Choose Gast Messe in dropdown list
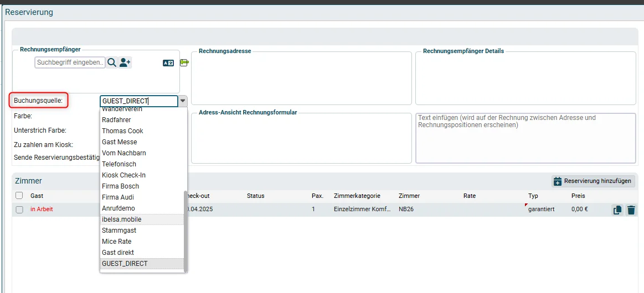This screenshot has height=293, width=644. coord(142,142)
